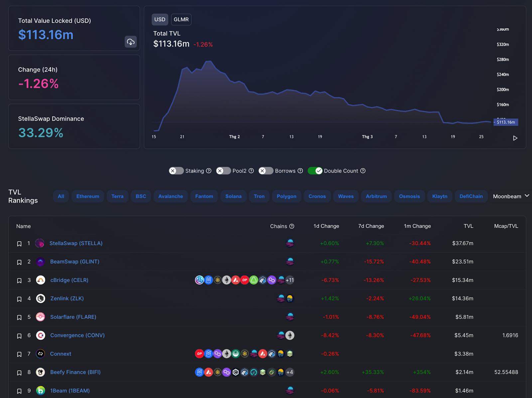Open Borrows help question-mark icon

pyautogui.click(x=300, y=171)
